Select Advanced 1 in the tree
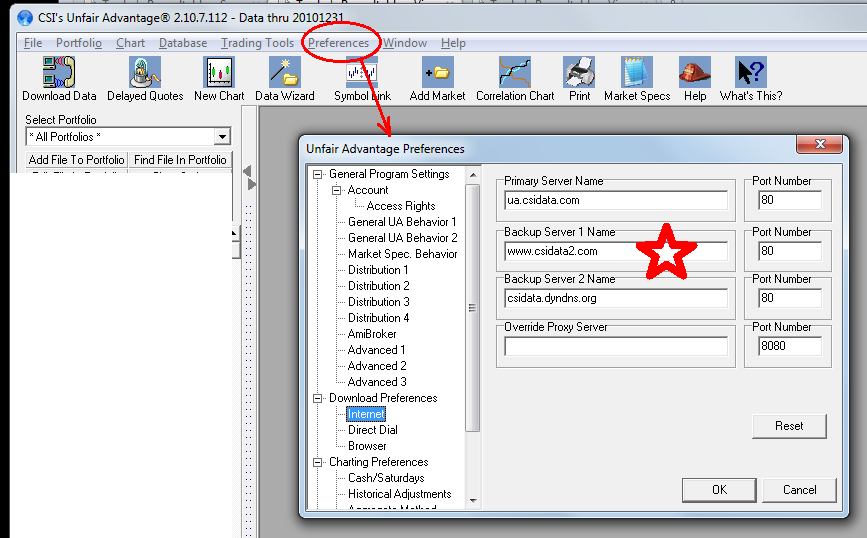This screenshot has width=867, height=538. tap(377, 351)
